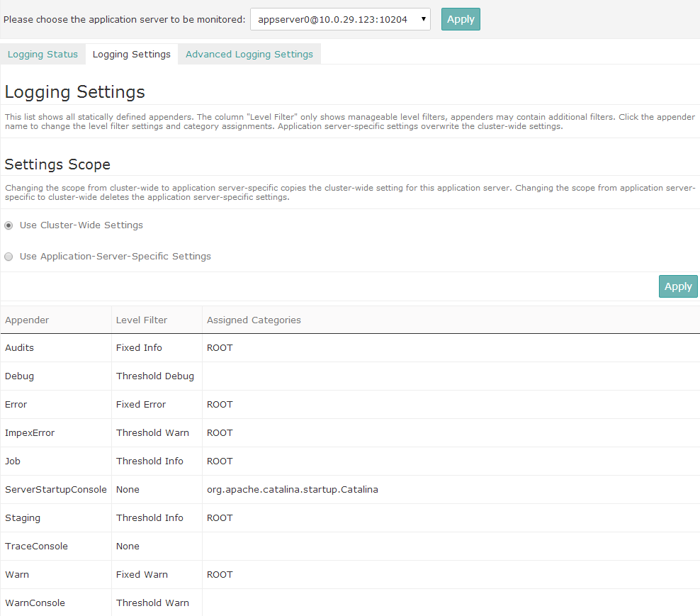Click the ServerStartupConsole appender
The width and height of the screenshot is (700, 616).
[55, 489]
